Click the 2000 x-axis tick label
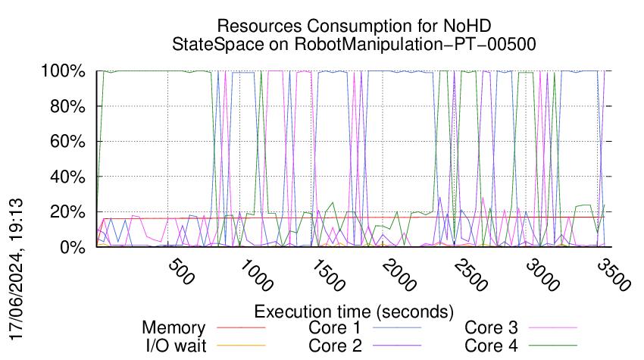Viewport: 644px width, 360px height. coord(399,275)
